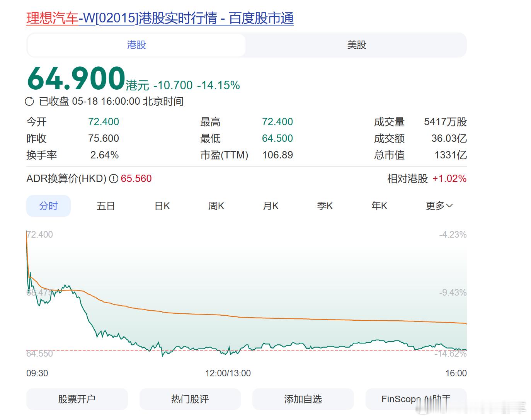The width and height of the screenshot is (531, 420).
Task: Select the 日K chart tab
Action: point(162,206)
